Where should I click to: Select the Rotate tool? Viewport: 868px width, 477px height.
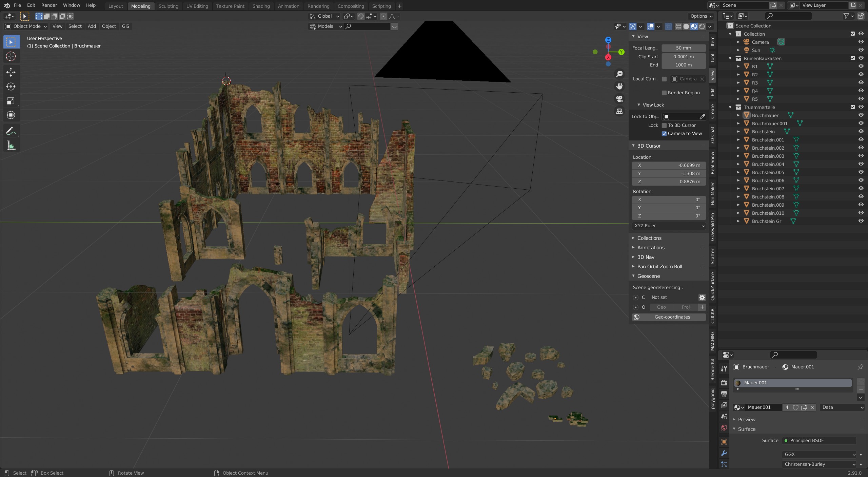[11, 87]
